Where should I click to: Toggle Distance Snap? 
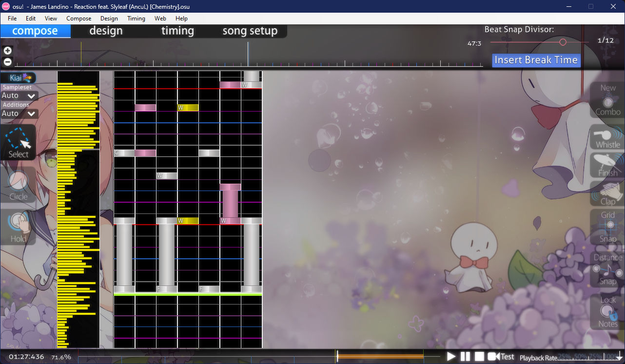(607, 269)
